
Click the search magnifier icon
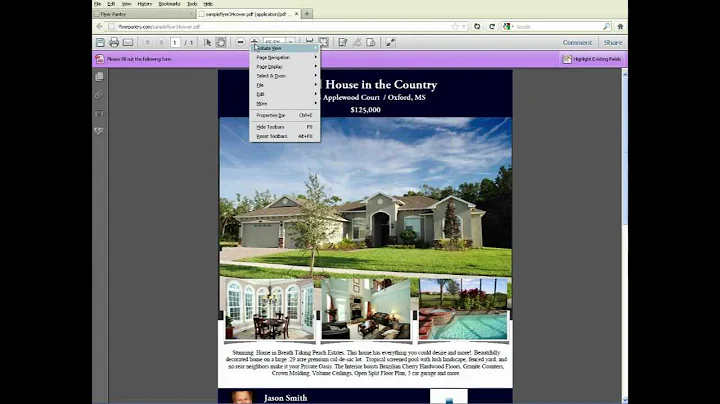coord(607,27)
